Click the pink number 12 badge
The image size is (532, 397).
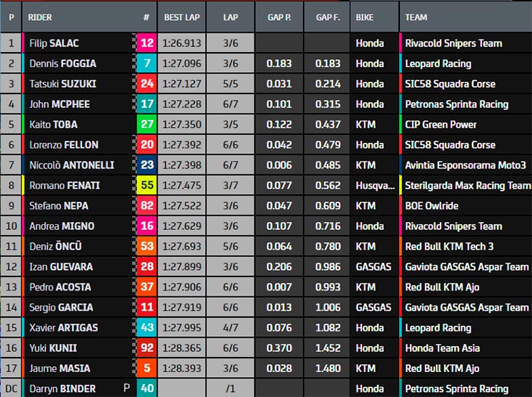pyautogui.click(x=146, y=43)
